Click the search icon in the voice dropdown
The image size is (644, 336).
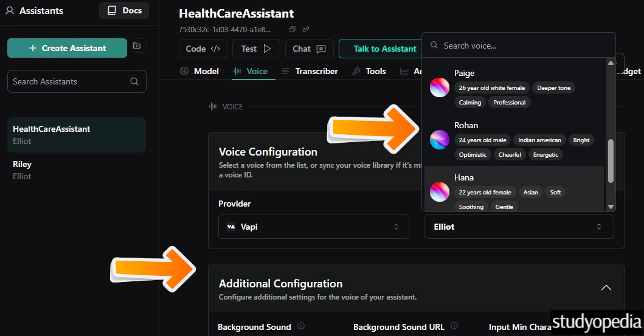click(434, 45)
